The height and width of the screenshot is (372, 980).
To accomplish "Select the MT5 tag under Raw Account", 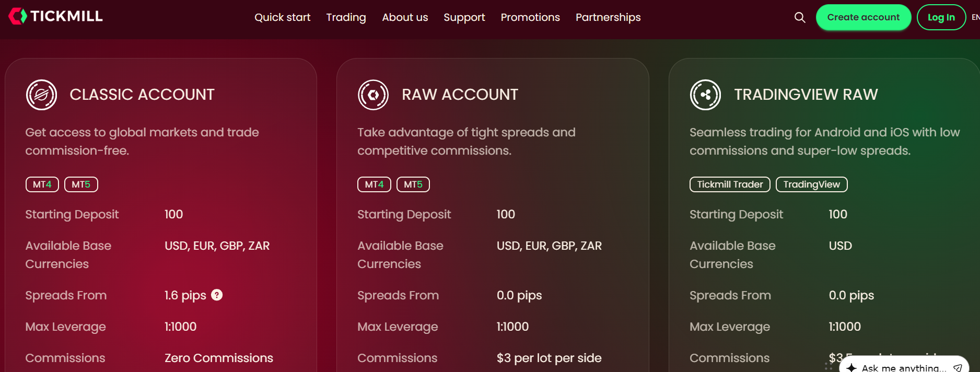I will pyautogui.click(x=413, y=184).
